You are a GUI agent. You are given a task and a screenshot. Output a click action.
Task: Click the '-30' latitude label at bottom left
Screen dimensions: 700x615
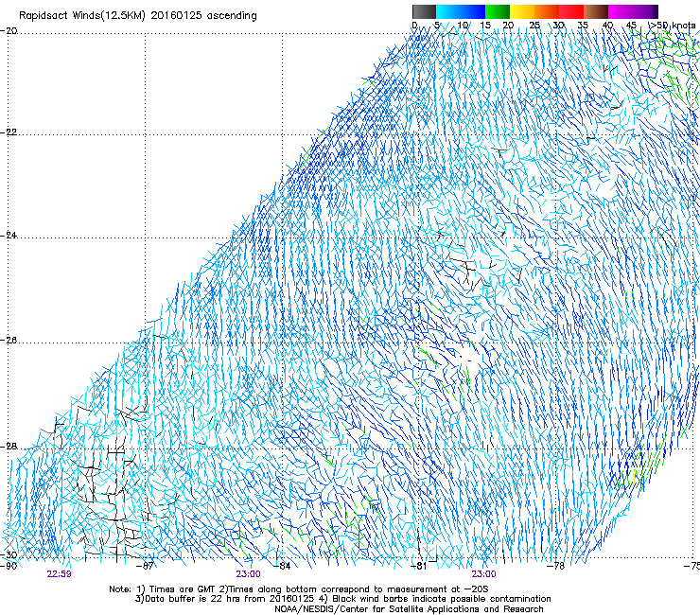click(9, 555)
